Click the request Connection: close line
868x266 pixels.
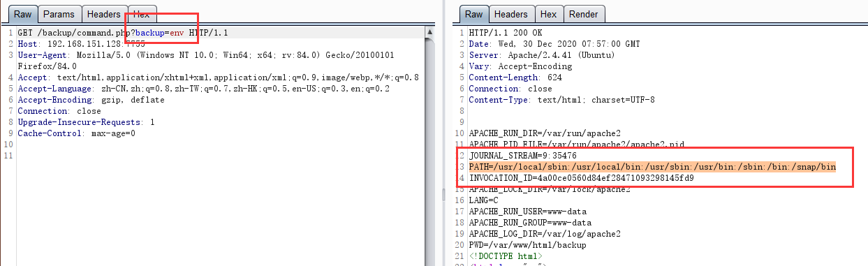tap(59, 111)
